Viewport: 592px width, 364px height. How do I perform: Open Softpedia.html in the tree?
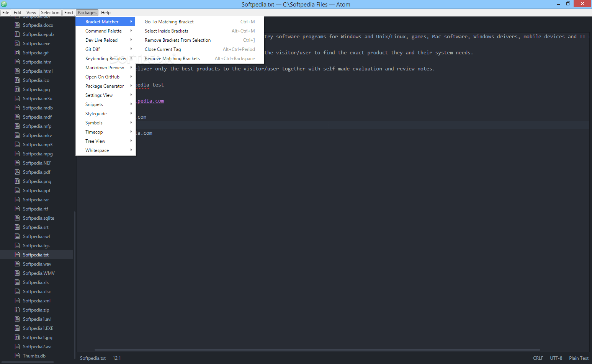38,71
